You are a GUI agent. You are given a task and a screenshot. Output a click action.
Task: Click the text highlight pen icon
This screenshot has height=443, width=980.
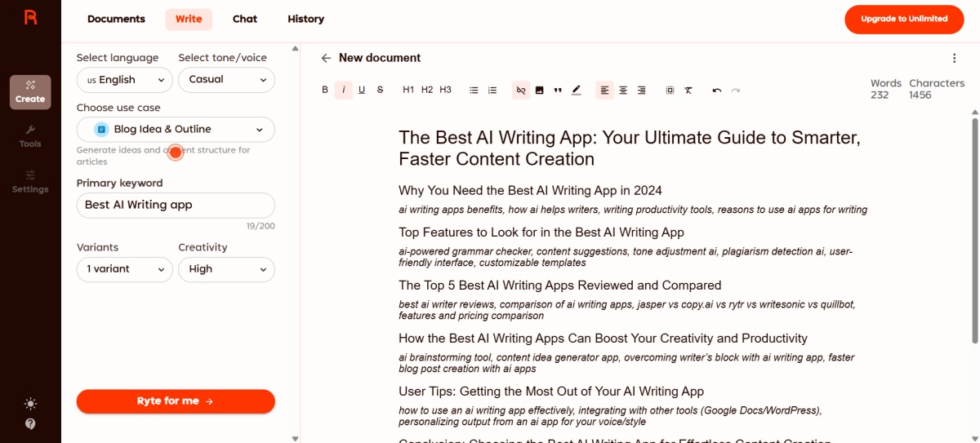577,91
